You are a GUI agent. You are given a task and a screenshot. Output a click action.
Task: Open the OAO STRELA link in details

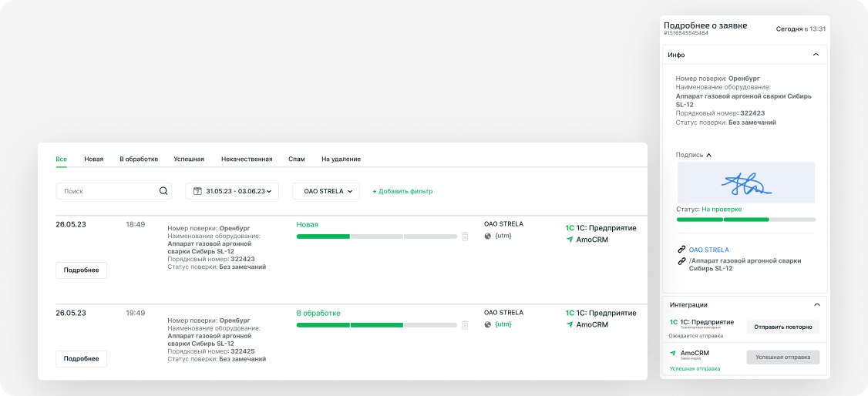[x=709, y=250]
